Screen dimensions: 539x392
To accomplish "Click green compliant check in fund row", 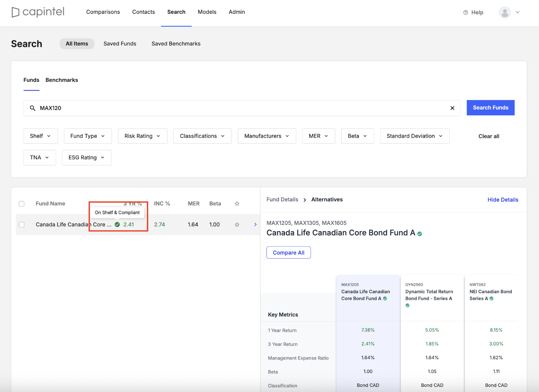I will click(x=117, y=225).
